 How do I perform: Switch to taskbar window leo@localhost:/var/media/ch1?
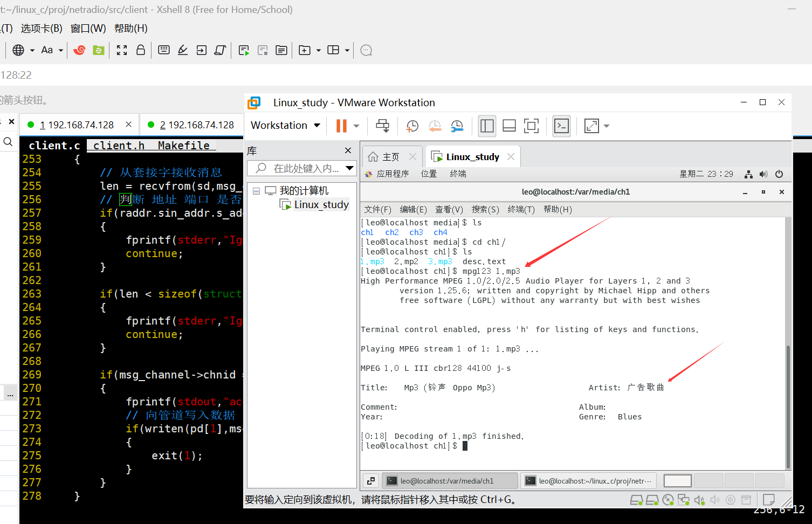(x=451, y=481)
